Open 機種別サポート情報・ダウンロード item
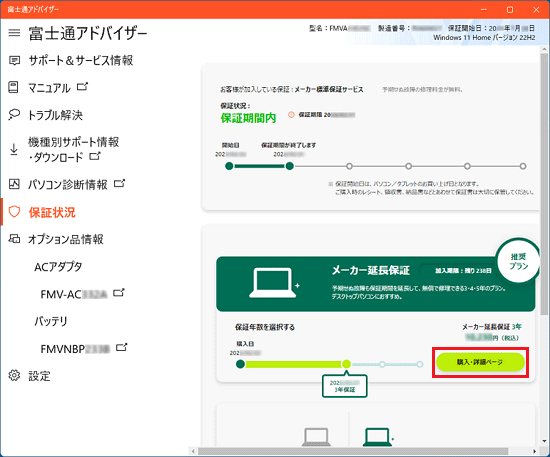Viewport: 550px width, 457px height. click(x=74, y=149)
